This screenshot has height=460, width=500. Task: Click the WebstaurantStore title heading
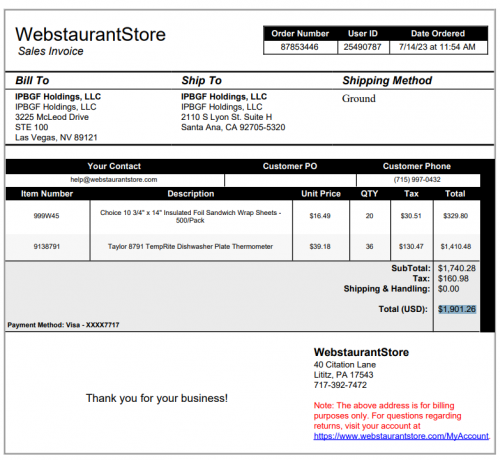[90, 34]
